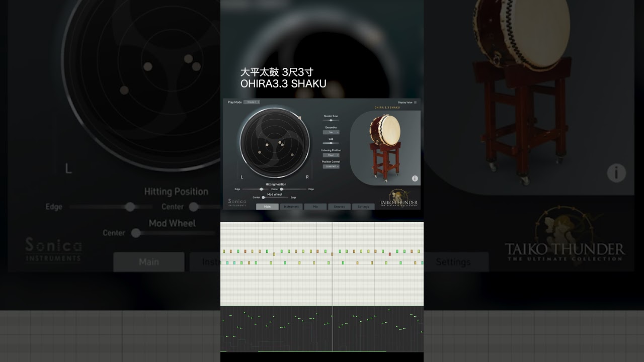Click the Gap slider
Viewport: 644px width, 362px height.
point(331,143)
